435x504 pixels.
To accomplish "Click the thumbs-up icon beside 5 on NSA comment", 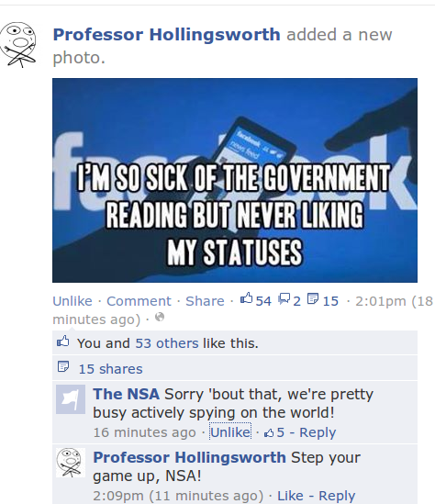I will pos(269,433).
